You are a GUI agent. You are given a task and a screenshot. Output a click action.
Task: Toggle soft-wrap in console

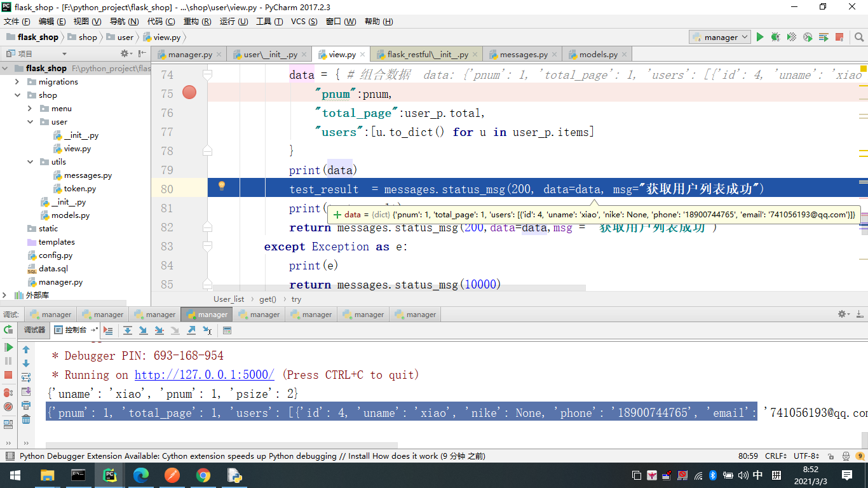pyautogui.click(x=26, y=377)
